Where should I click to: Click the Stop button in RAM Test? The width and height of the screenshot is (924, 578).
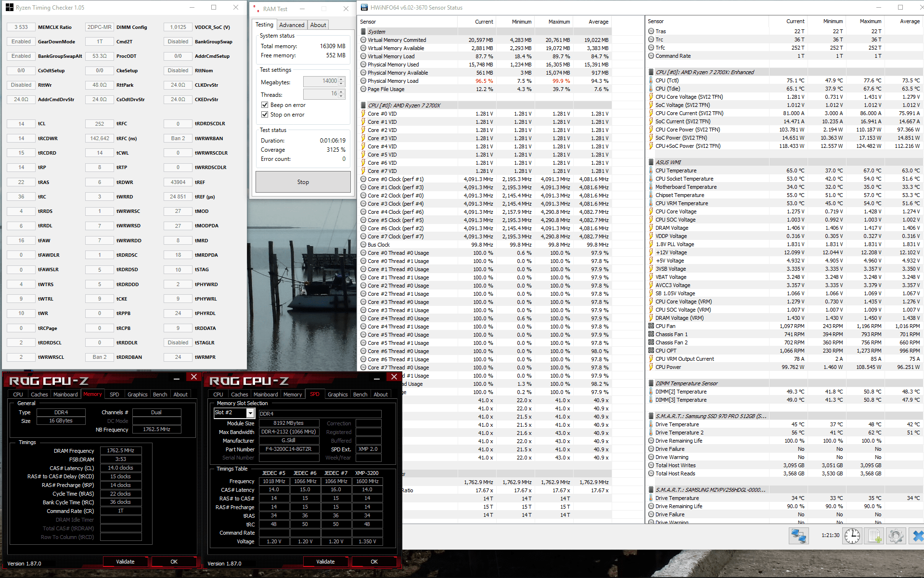(303, 182)
